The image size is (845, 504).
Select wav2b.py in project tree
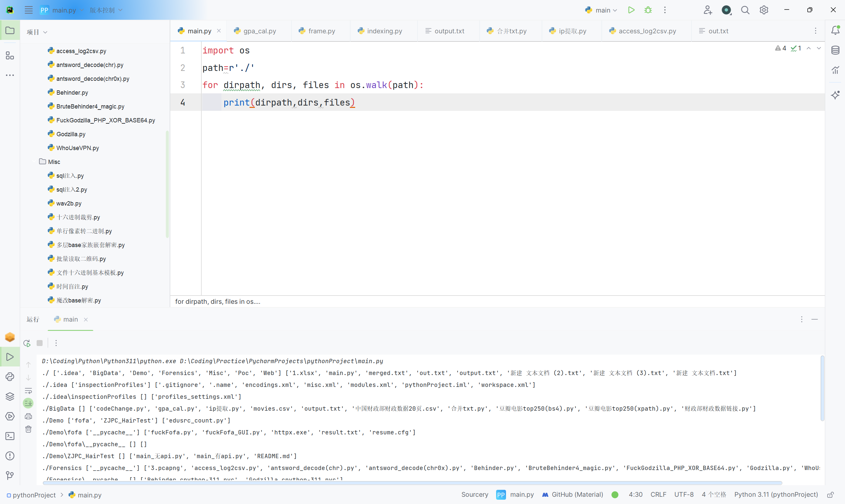click(x=69, y=203)
